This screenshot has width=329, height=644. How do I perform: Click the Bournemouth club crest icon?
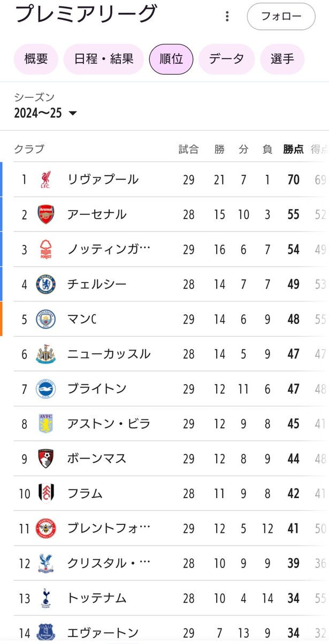[x=45, y=459]
